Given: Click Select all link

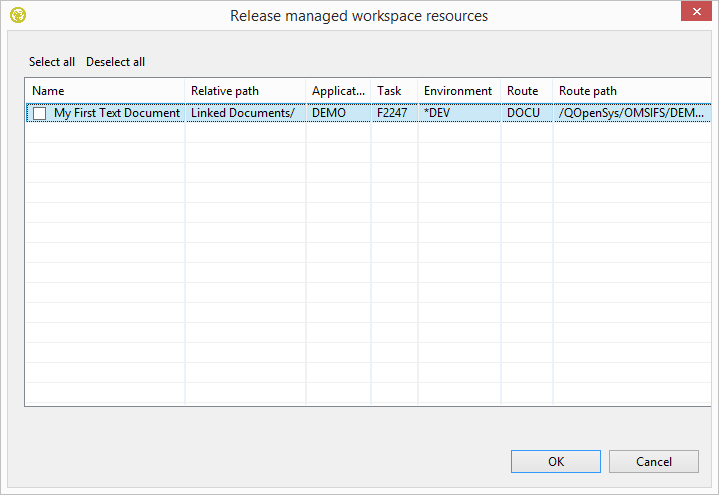Looking at the screenshot, I should pos(52,62).
